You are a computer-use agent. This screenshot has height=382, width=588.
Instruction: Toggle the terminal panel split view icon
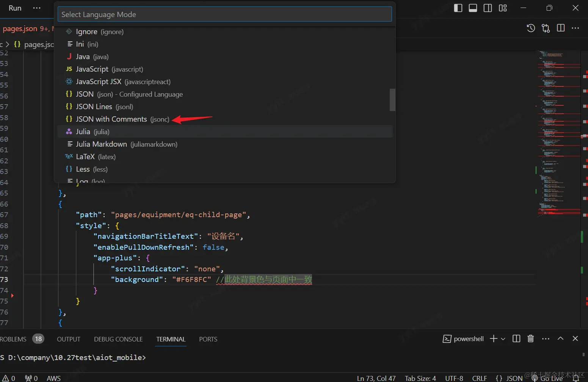tap(516, 339)
